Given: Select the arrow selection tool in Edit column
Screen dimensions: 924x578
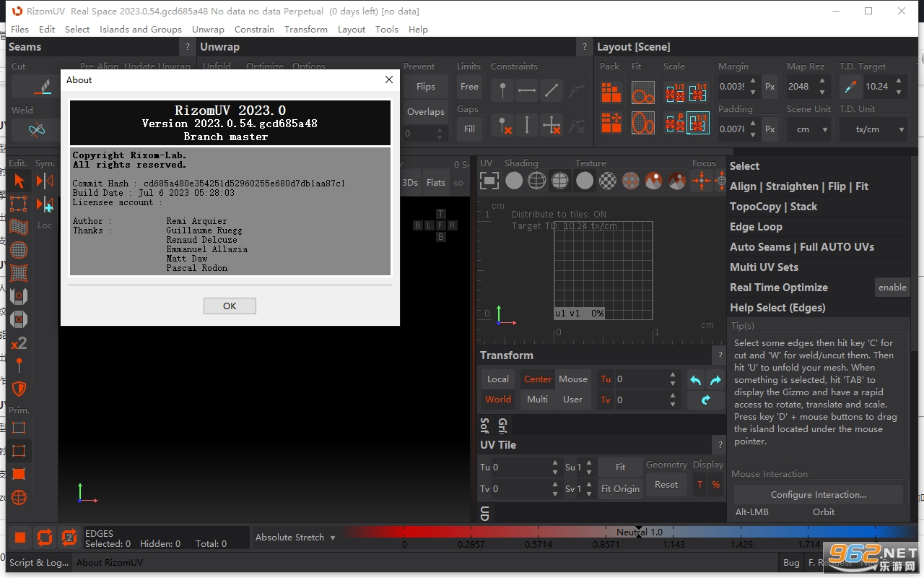Looking at the screenshot, I should [19, 181].
